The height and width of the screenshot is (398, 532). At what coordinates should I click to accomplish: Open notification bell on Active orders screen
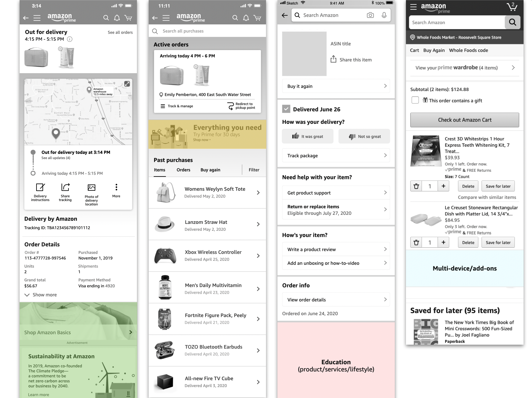point(246,18)
